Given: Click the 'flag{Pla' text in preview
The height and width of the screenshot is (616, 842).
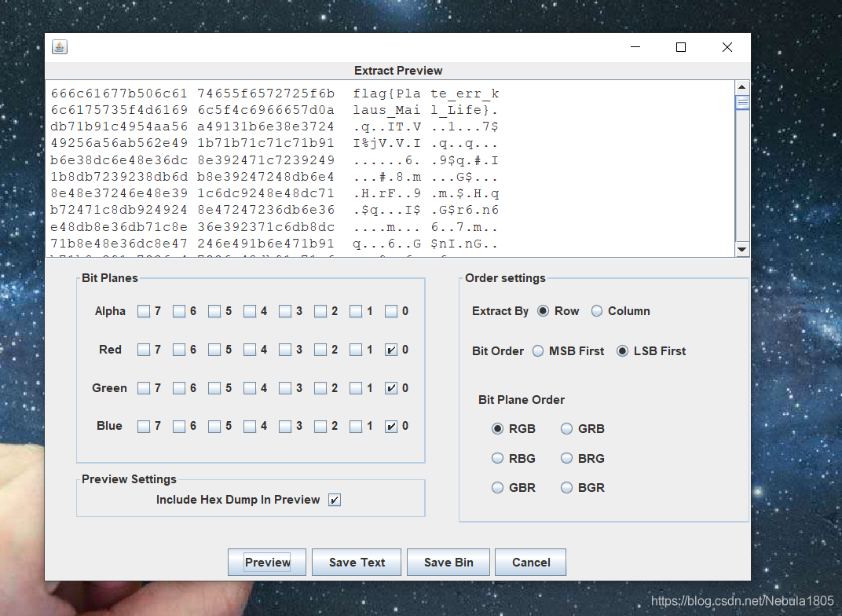Looking at the screenshot, I should point(386,93).
